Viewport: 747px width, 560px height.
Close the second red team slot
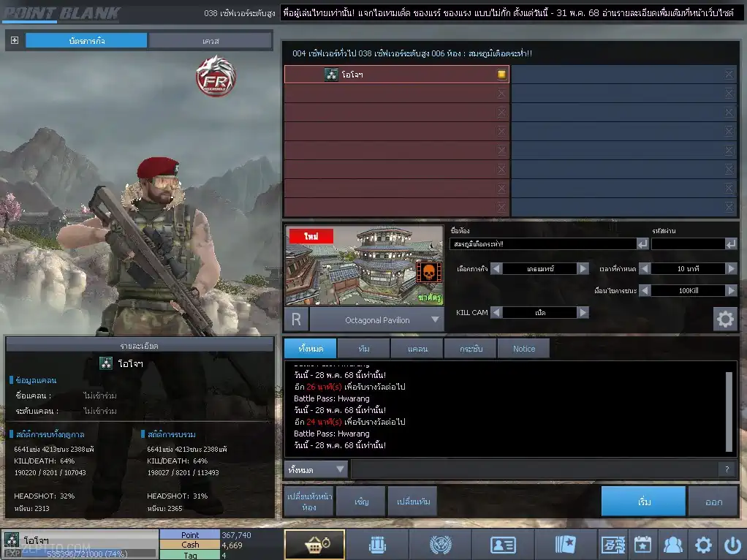[501, 94]
